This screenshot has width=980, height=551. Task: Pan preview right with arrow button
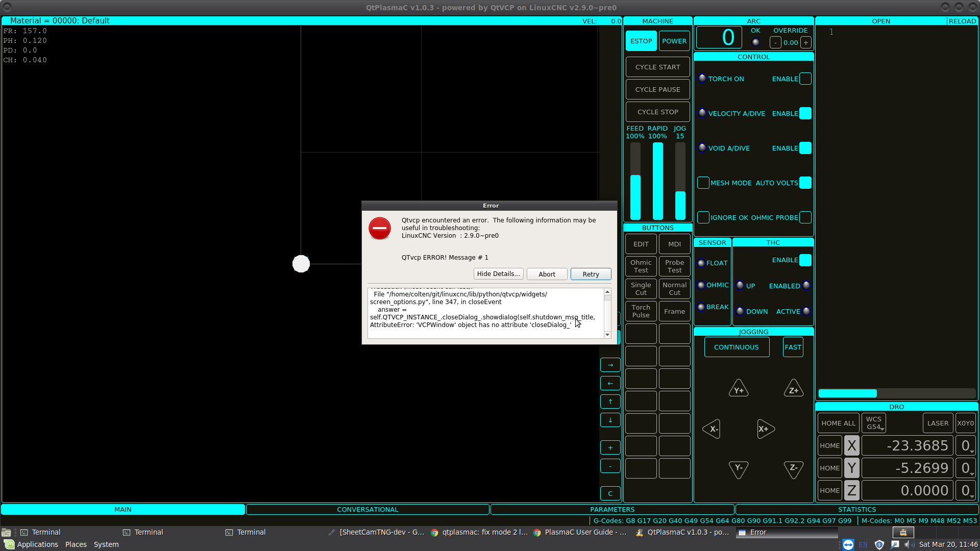pyautogui.click(x=610, y=365)
